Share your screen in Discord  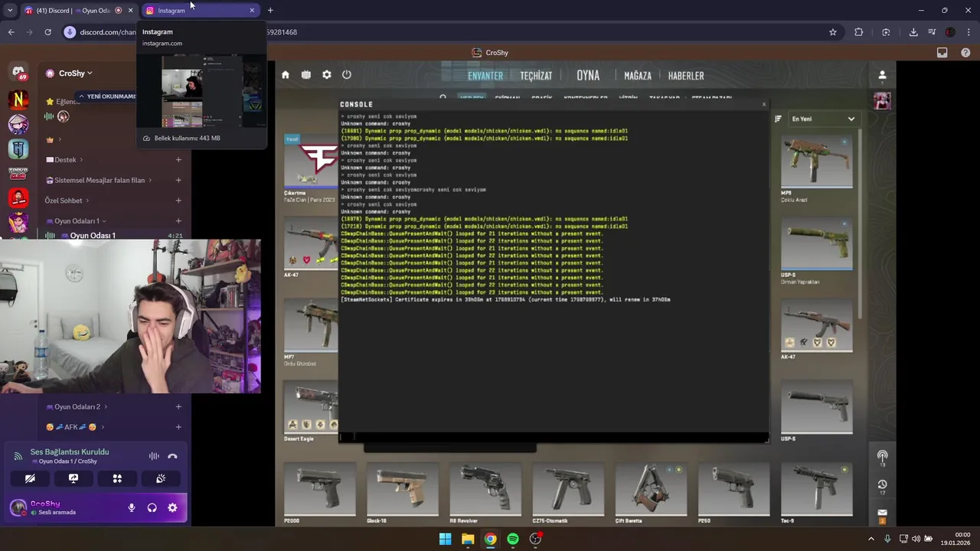(x=73, y=478)
